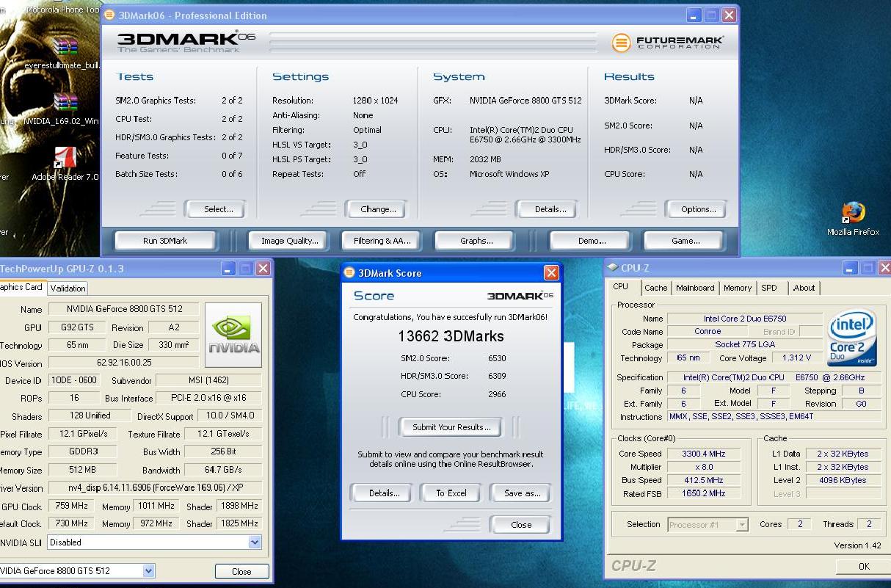
Task: Click the GPU name field showing GeForce 8800 GTS 512
Action: coord(124,309)
